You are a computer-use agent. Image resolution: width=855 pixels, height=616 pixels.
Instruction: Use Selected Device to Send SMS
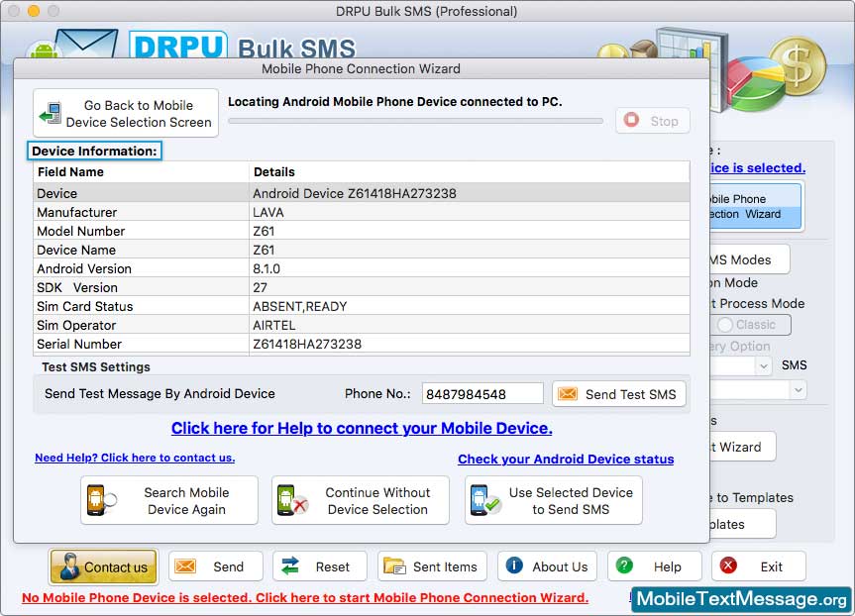coord(554,500)
